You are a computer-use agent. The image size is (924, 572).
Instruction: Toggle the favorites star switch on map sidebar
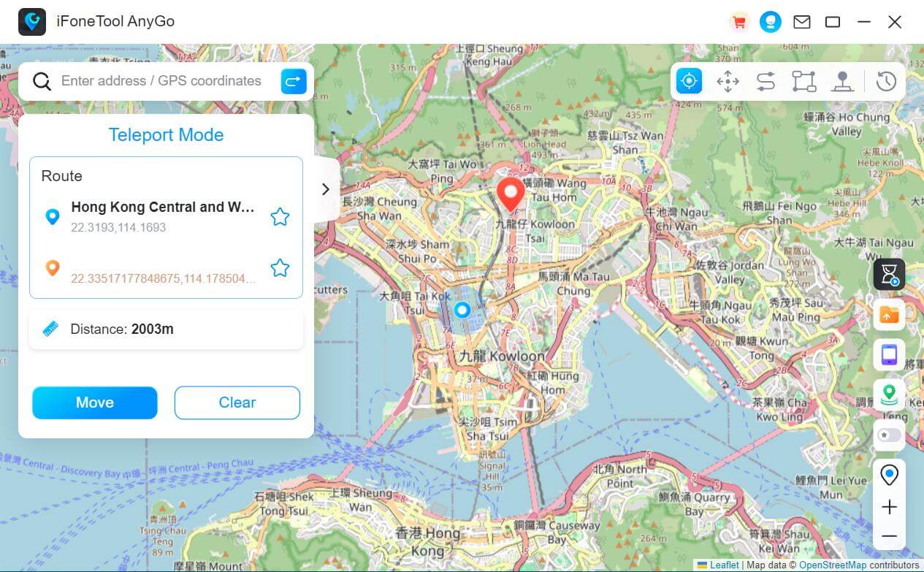point(889,435)
